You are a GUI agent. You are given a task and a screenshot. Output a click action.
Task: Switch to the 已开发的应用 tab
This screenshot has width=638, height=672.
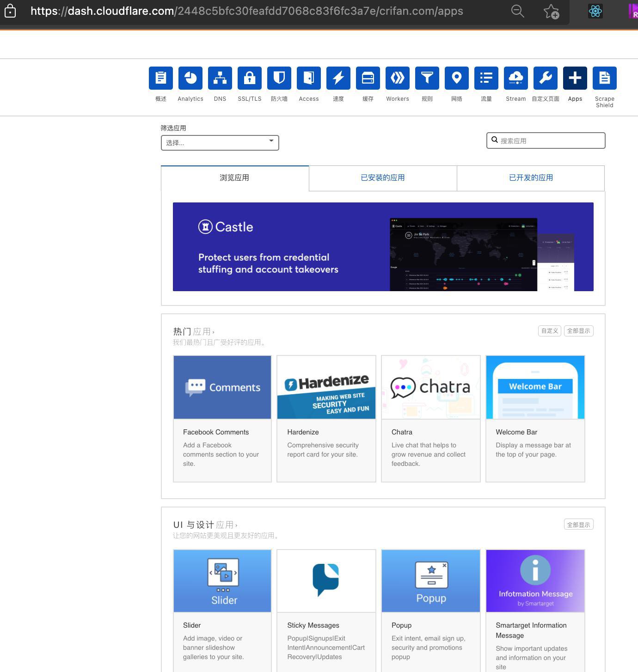(x=530, y=178)
